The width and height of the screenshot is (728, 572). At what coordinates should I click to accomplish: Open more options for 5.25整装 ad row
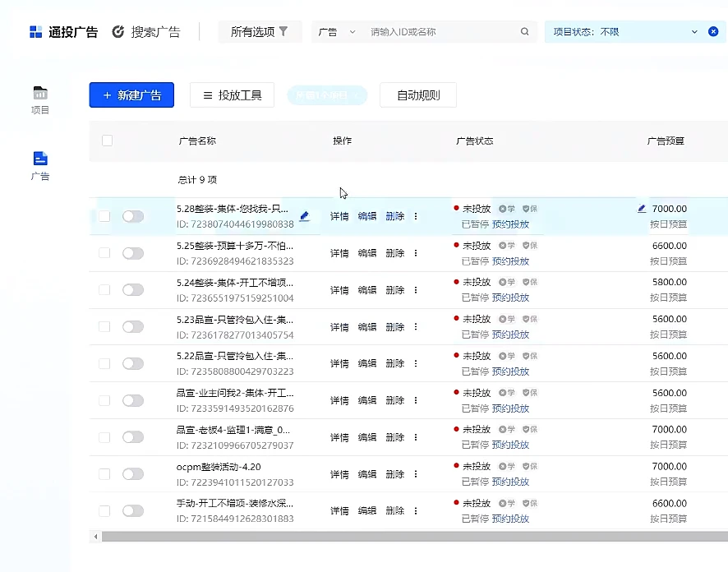click(x=416, y=253)
